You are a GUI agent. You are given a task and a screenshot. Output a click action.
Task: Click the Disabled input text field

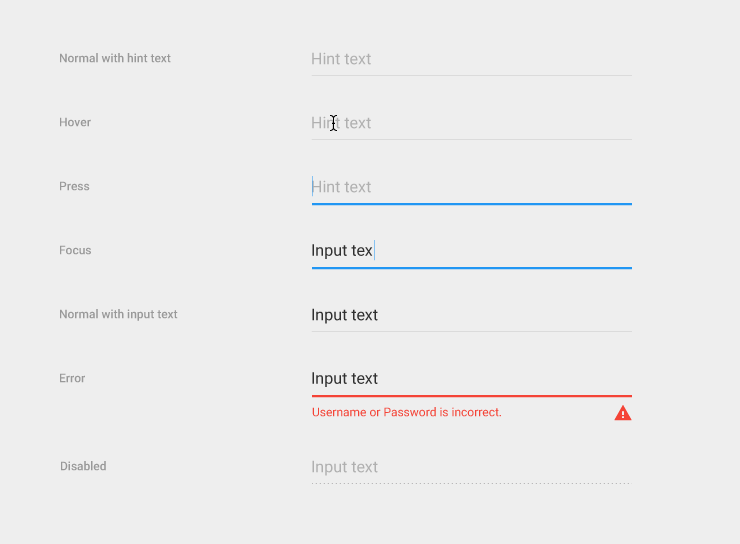coord(471,467)
